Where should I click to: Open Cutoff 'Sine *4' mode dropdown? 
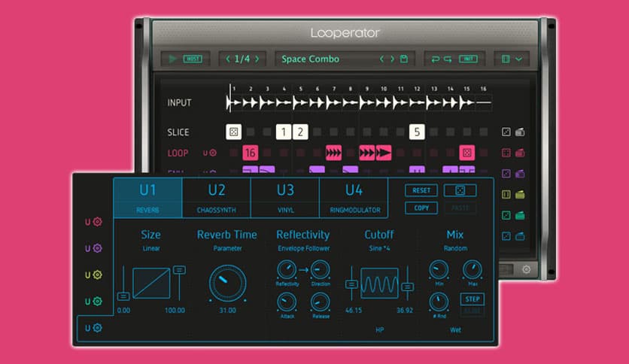point(379,248)
